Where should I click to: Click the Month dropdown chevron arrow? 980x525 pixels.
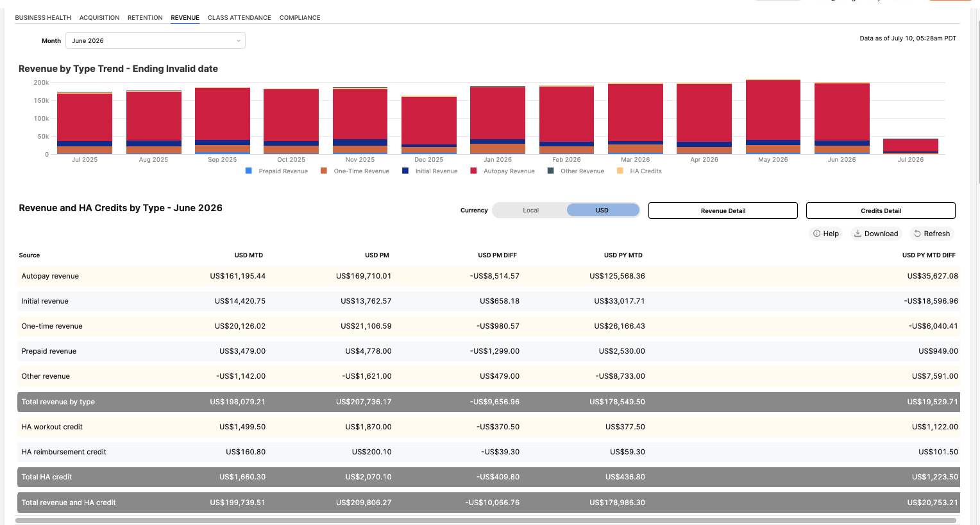tap(239, 41)
